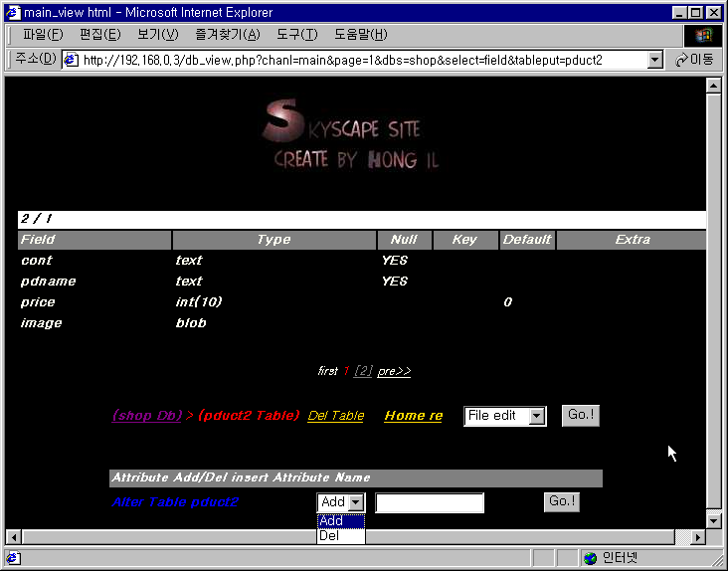Click the Default column header
Image resolution: width=728 pixels, height=571 pixels.
click(x=527, y=240)
